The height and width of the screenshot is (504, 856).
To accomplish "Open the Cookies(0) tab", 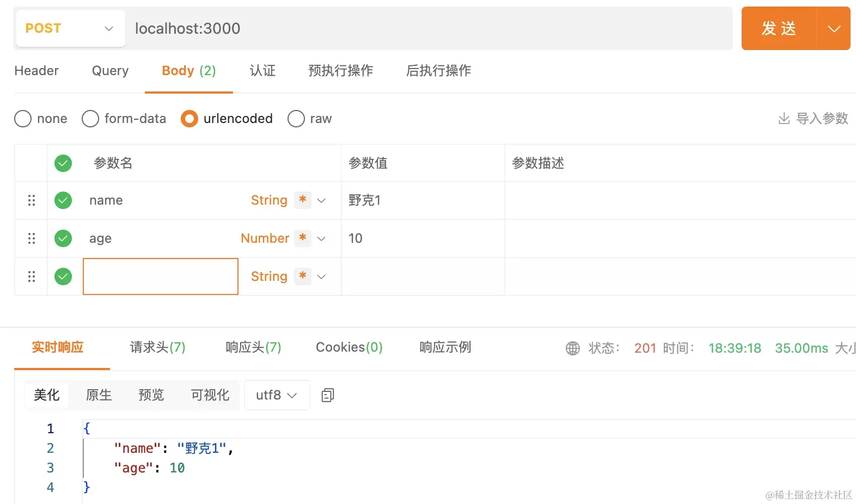I will [349, 347].
